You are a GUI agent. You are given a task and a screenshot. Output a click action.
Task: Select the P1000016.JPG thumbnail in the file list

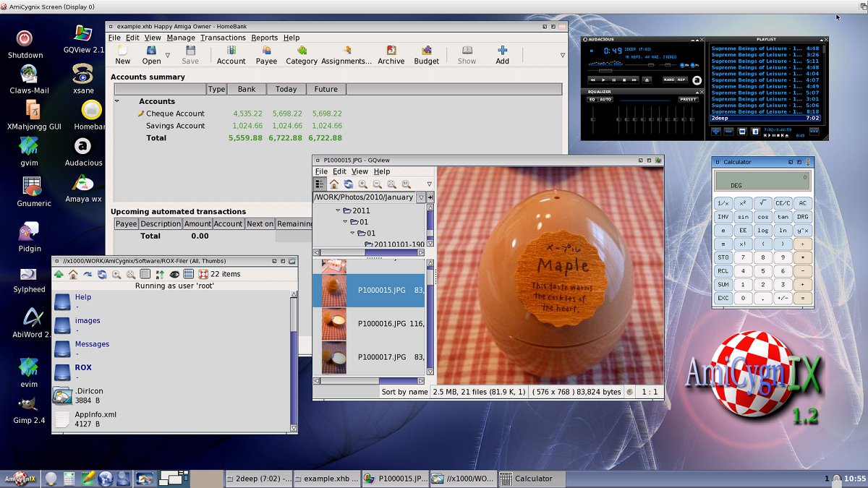[333, 325]
